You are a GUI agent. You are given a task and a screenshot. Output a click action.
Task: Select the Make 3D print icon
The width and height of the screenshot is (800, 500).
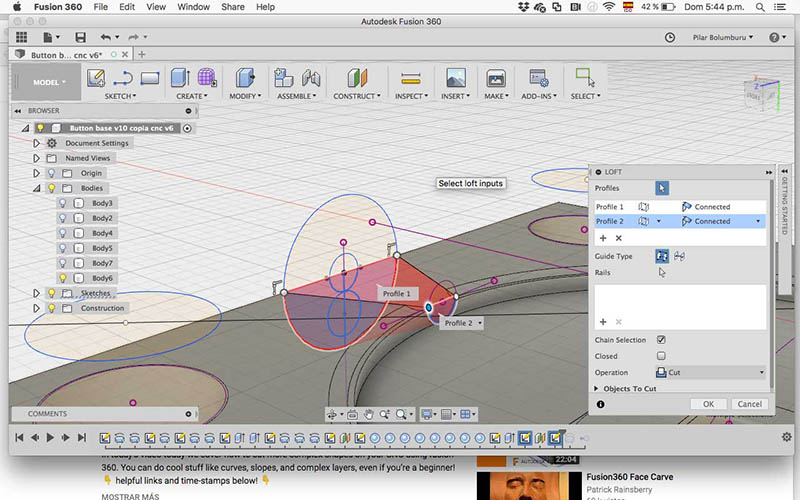495,78
